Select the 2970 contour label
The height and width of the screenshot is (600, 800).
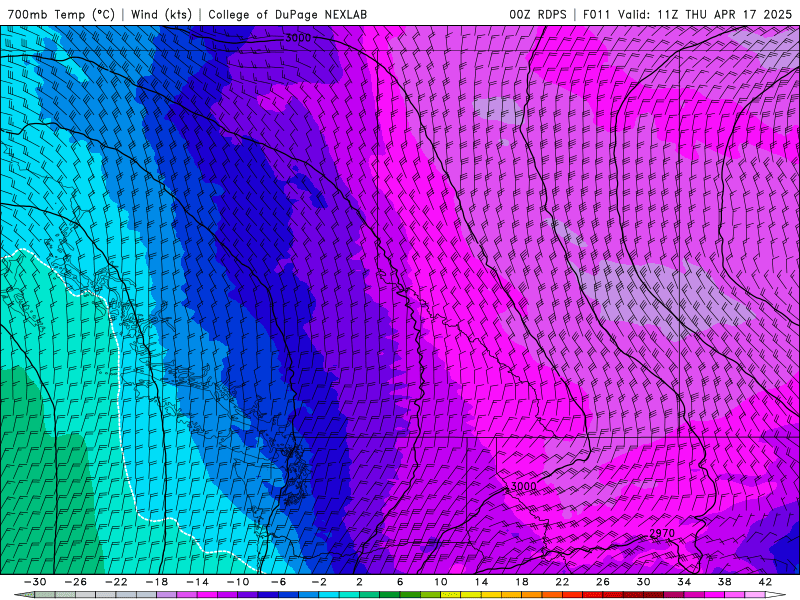(x=662, y=533)
